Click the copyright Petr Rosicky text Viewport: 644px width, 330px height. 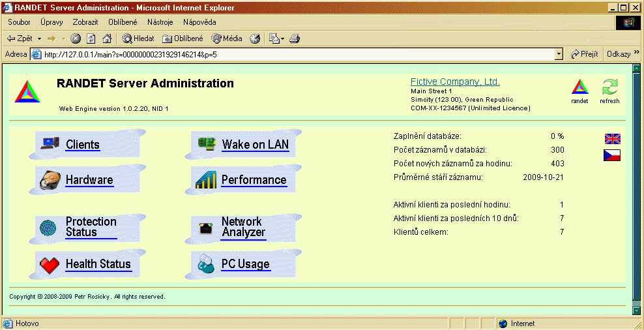pyautogui.click(x=87, y=296)
